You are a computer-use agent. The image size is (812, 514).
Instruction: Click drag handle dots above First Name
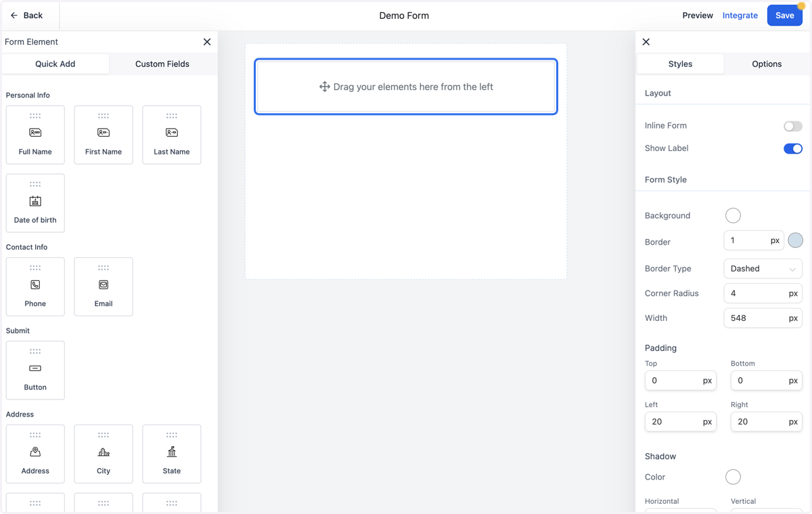(104, 116)
